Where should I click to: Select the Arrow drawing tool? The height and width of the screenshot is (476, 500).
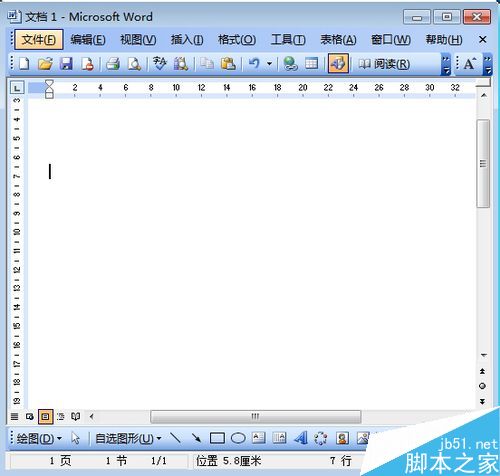(196, 438)
